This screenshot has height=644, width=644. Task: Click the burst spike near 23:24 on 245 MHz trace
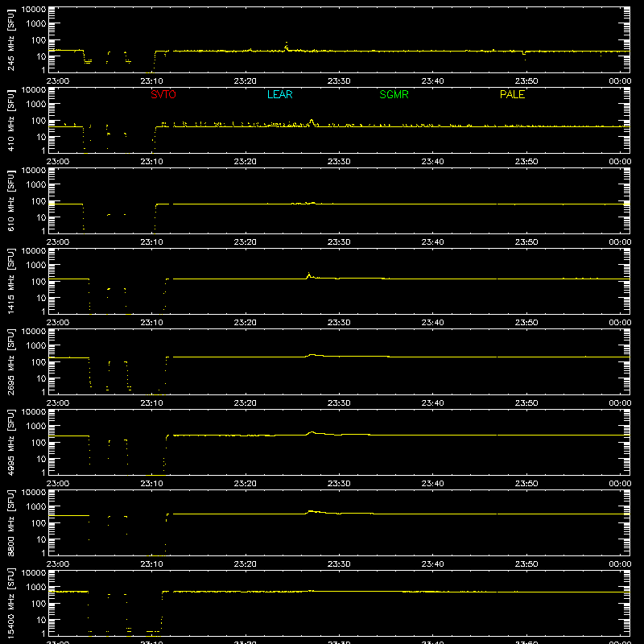click(x=287, y=46)
